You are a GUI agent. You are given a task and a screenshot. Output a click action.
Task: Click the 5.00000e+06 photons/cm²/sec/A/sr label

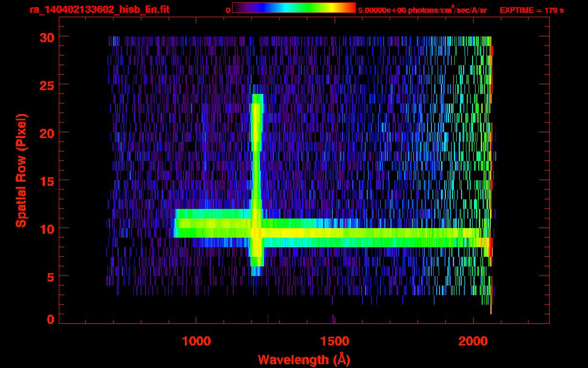click(422, 10)
